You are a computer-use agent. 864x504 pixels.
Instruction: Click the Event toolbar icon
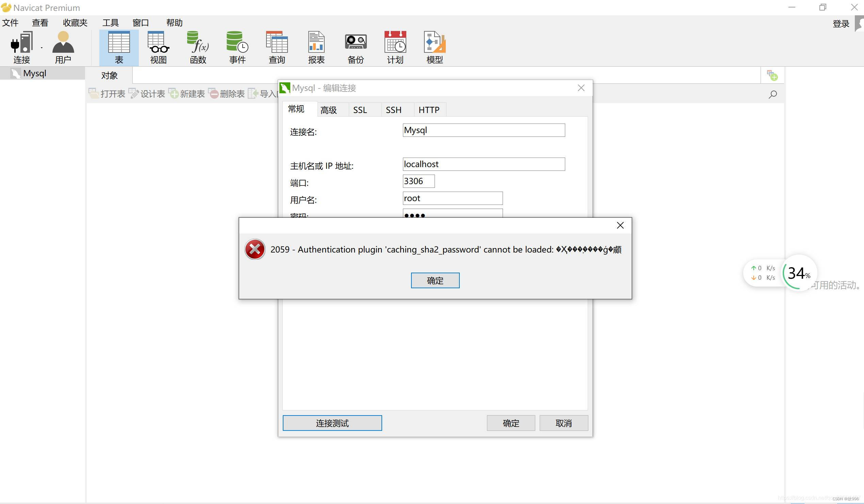click(x=237, y=43)
